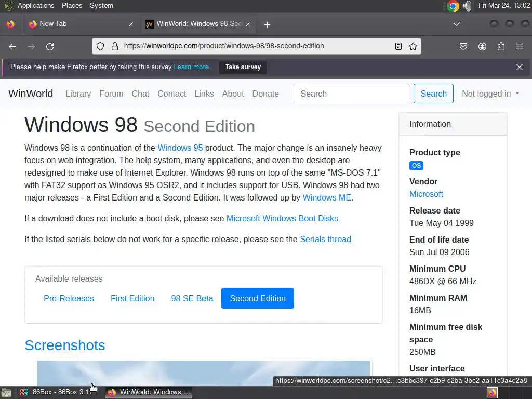Follow the Learn more survey link
The image size is (532, 399).
(191, 67)
